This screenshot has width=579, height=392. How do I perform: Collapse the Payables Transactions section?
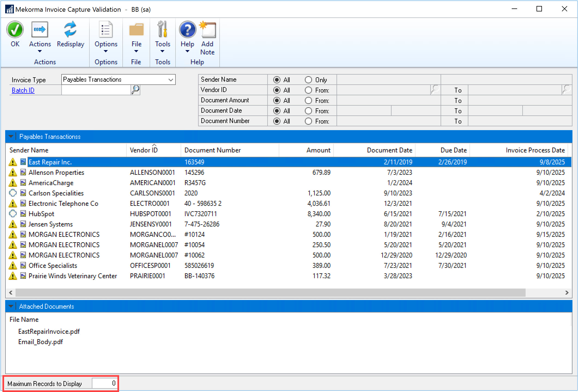tap(11, 136)
